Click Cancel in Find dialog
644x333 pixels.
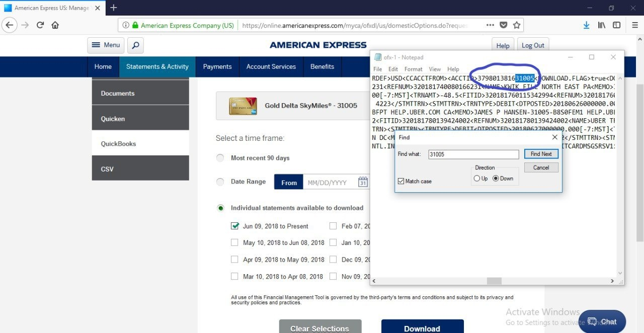[541, 168]
